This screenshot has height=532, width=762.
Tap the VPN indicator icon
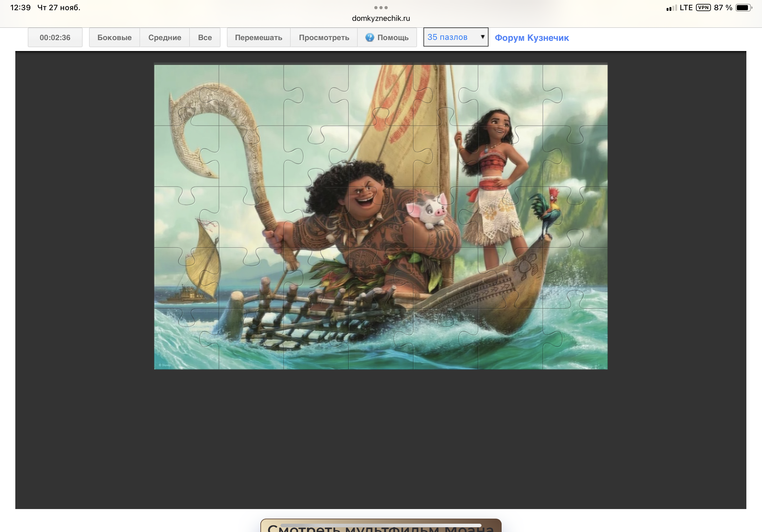[703, 8]
